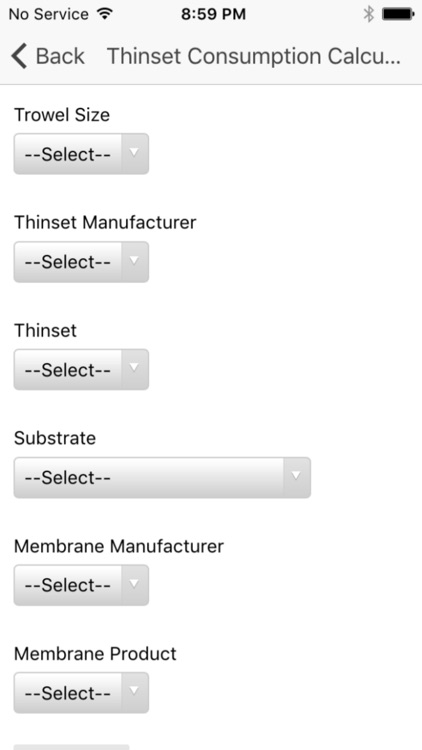Expand the Membrane Product select list
The height and width of the screenshot is (750, 422).
point(81,693)
